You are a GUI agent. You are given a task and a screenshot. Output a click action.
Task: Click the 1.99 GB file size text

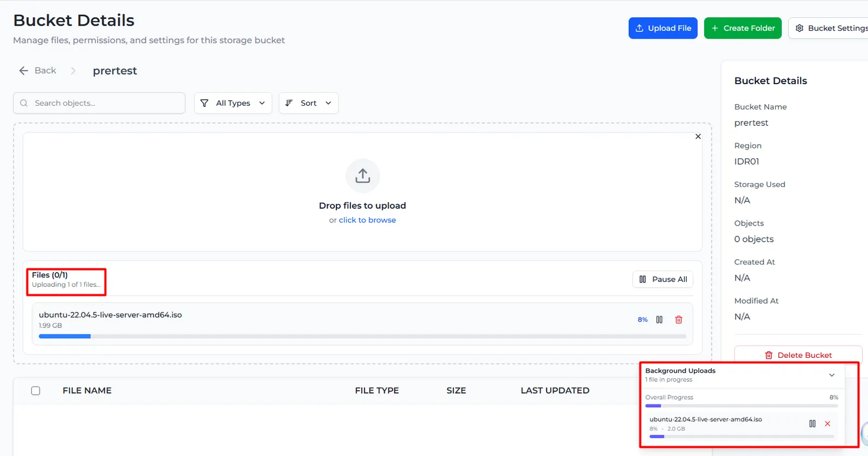point(50,325)
